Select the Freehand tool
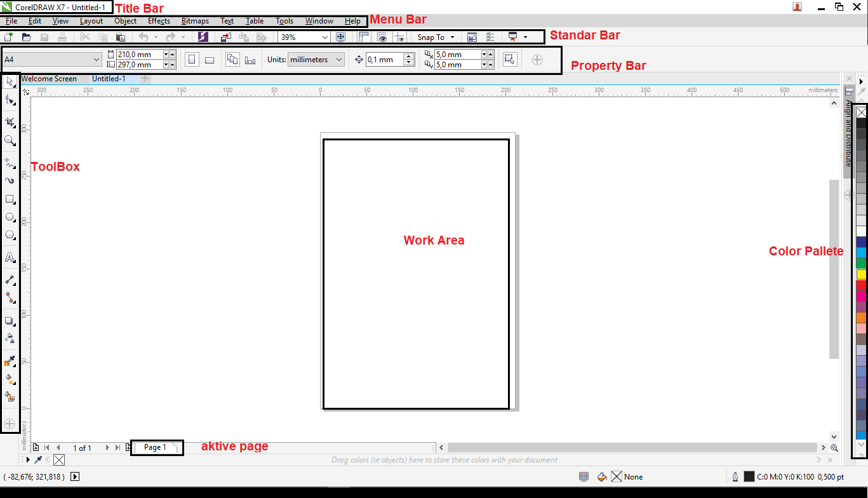 [x=10, y=163]
